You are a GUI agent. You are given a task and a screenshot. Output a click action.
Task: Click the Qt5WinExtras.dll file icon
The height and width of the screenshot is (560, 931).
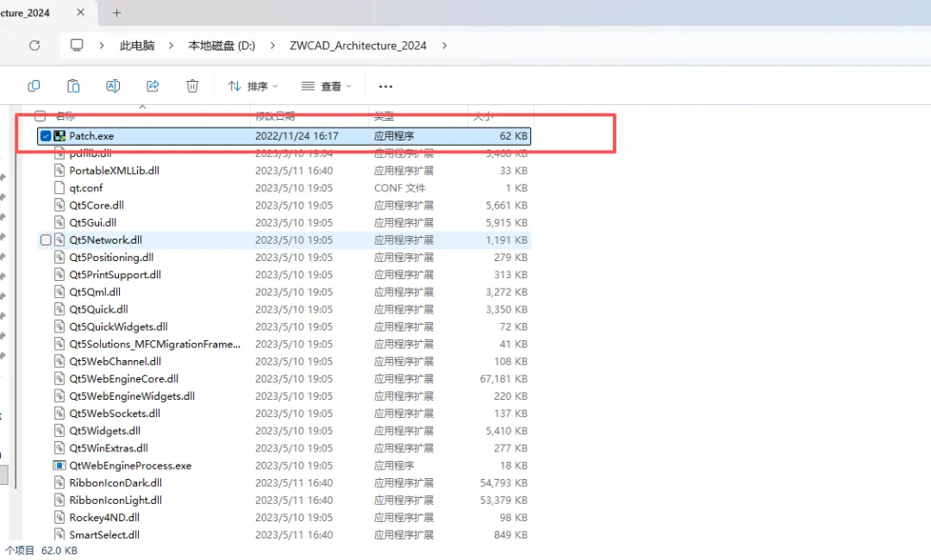coord(59,448)
